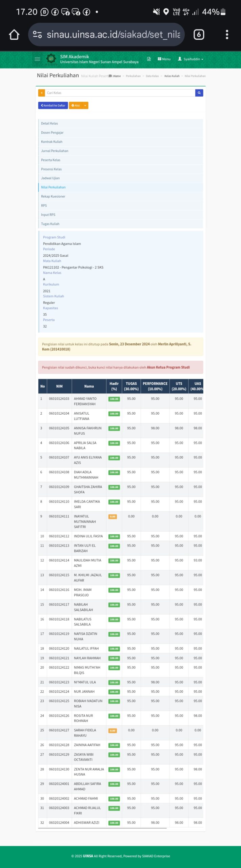Open the browser three-dot overflow menu
The image size is (241, 868).
point(227,35)
